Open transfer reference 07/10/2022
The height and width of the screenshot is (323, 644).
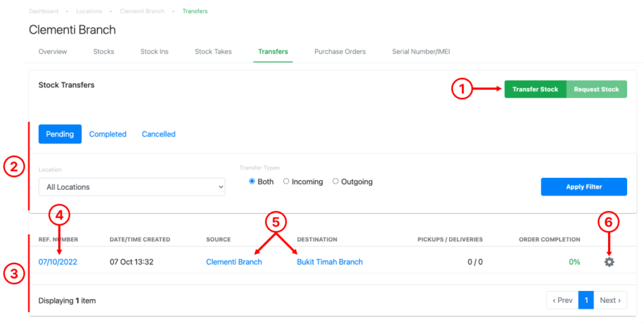click(58, 262)
